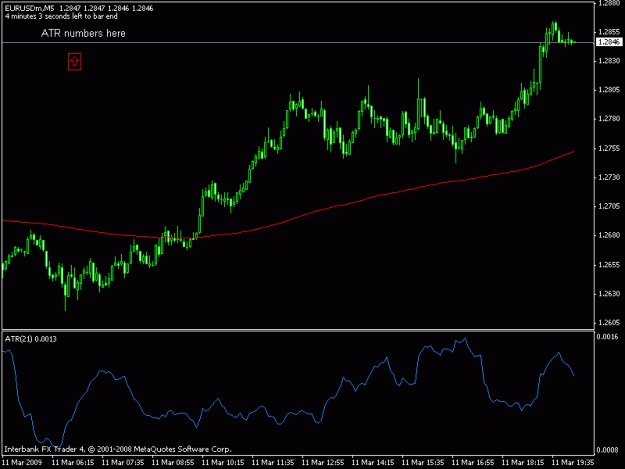This screenshot has width=625, height=469.
Task: Click the EURUSDm,M5 chart title text
Action: (x=29, y=8)
